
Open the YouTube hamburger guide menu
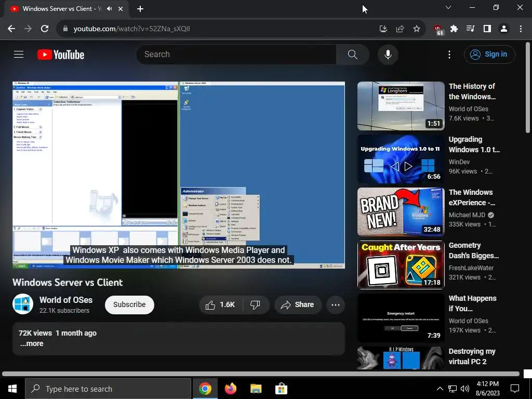point(19,54)
